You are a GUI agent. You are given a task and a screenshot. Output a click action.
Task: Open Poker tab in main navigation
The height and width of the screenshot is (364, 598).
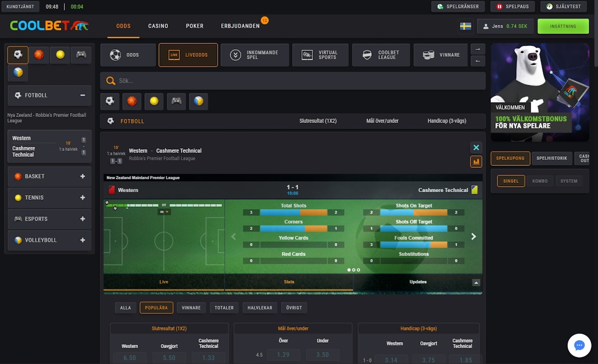click(194, 26)
